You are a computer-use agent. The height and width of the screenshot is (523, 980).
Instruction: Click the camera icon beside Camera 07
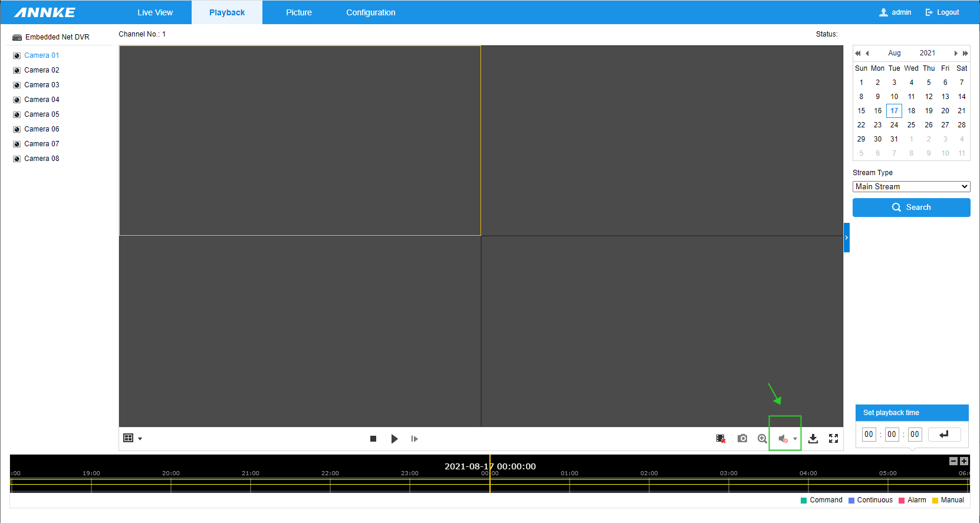[17, 144]
